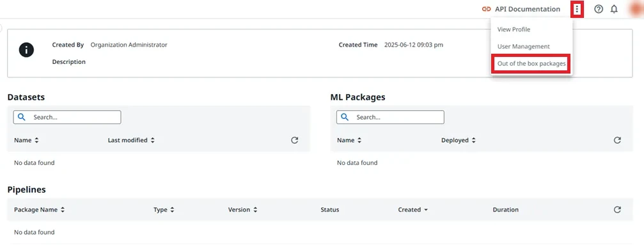Click the API Documentation chain-link icon

(x=486, y=9)
